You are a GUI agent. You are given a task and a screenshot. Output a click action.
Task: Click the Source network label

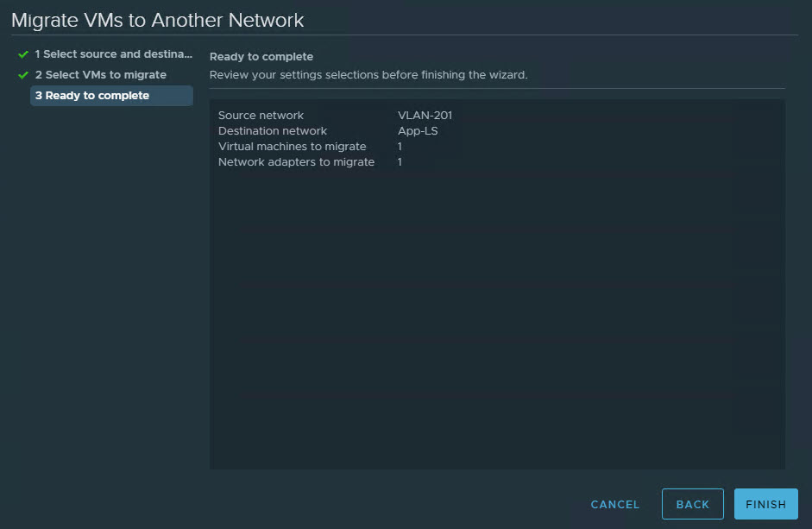pos(261,116)
